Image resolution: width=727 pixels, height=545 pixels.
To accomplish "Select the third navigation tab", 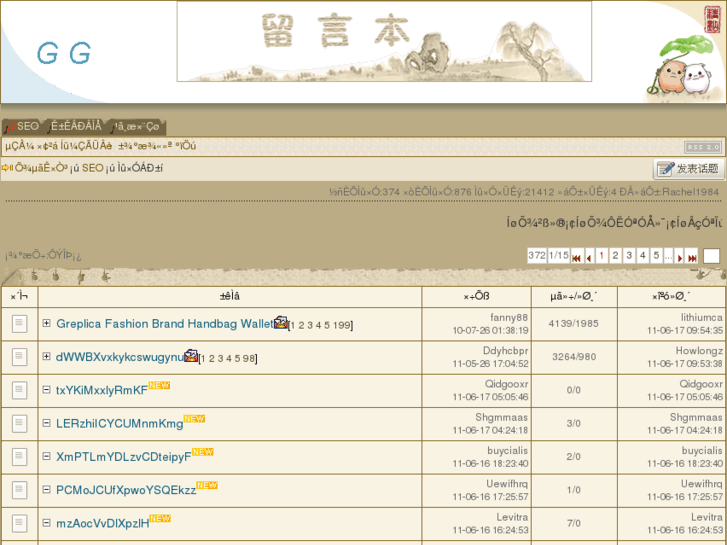I will [x=137, y=126].
